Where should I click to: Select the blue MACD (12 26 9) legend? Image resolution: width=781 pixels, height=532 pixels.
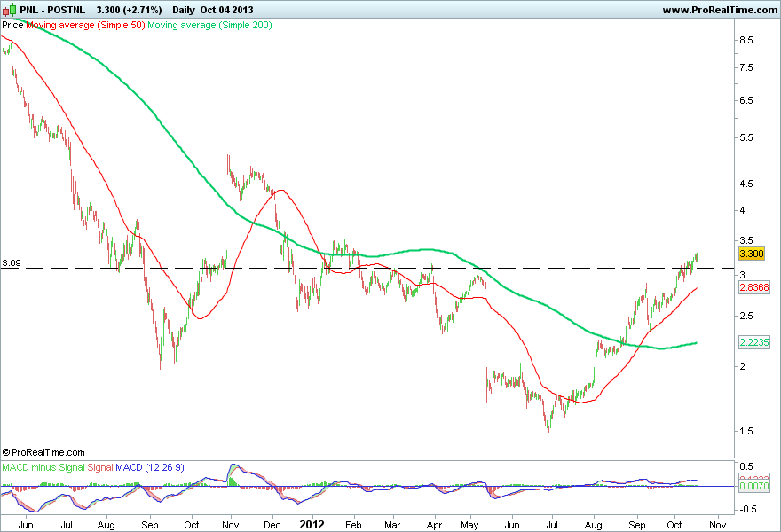pos(150,468)
